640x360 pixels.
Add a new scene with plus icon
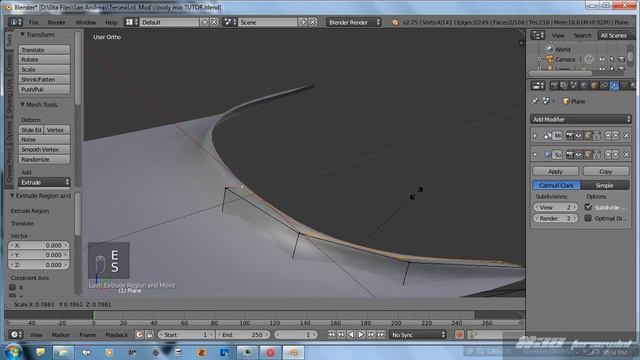pos(303,22)
